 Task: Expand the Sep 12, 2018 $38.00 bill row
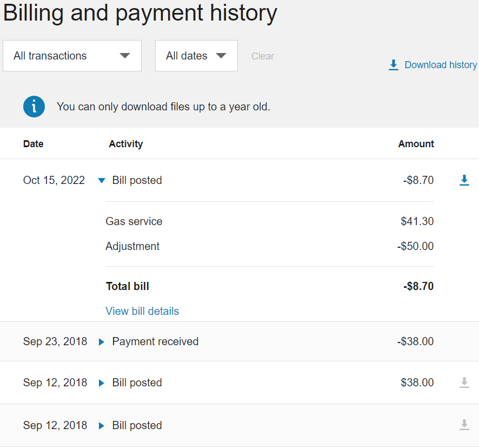(x=102, y=383)
